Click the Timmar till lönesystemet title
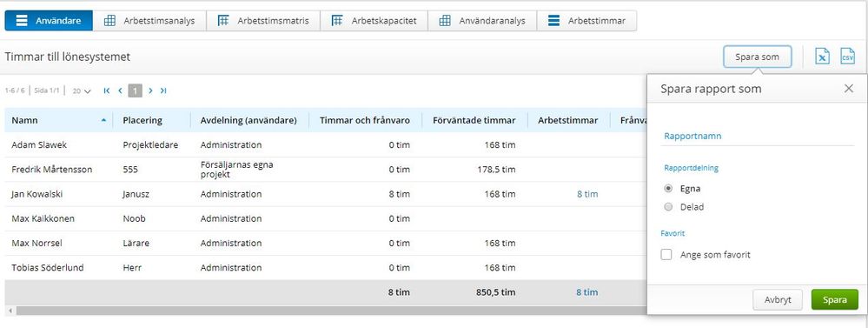 pyautogui.click(x=68, y=57)
